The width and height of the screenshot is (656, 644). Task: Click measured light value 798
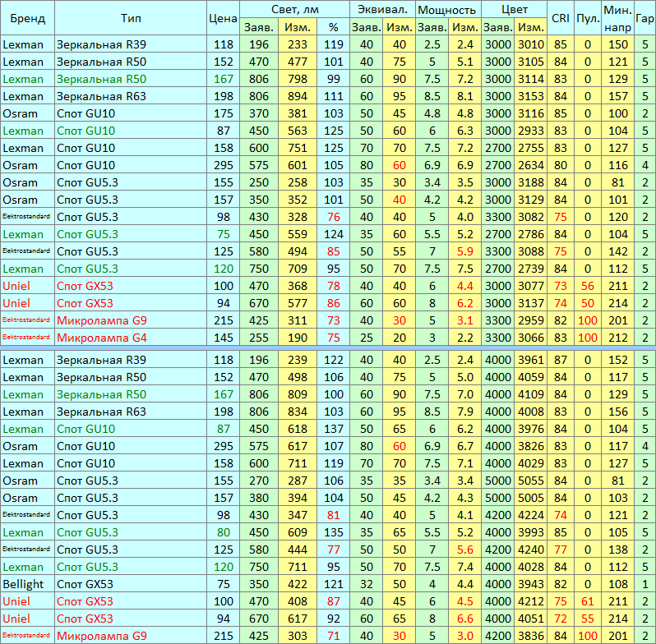point(298,79)
